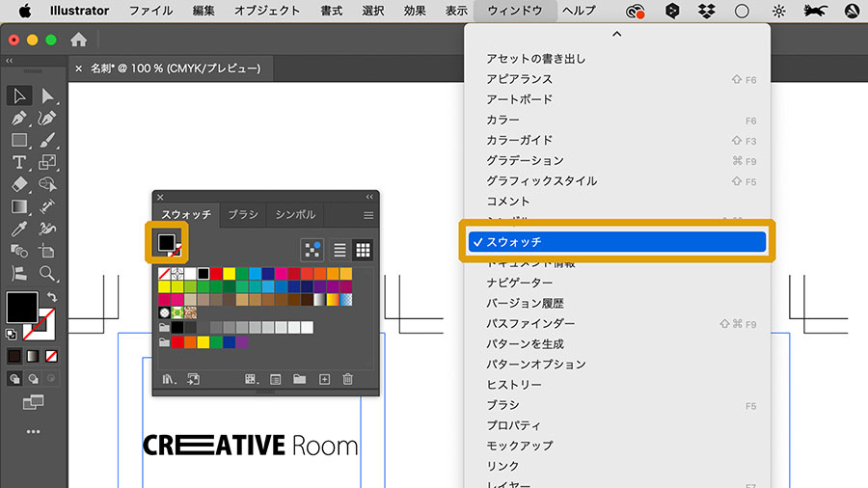Select the Curvature tool
868x488 pixels.
coord(47,119)
